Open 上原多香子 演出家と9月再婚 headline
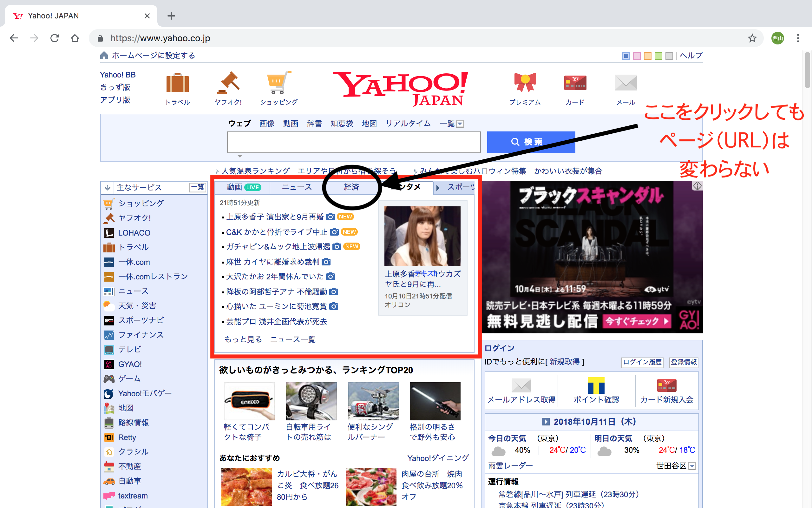 coord(275,217)
